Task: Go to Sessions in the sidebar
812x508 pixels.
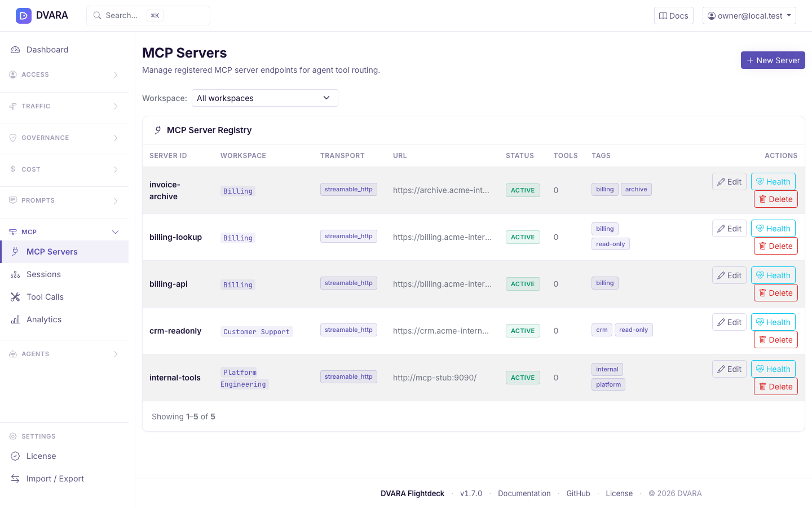Action: pyautogui.click(x=64, y=274)
